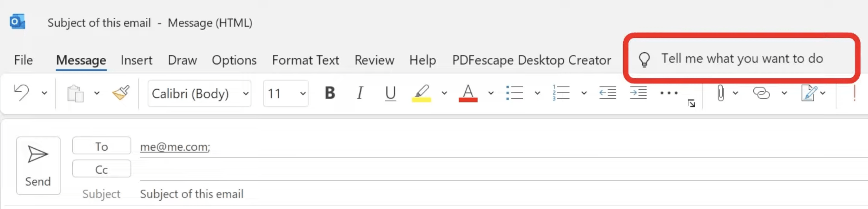Viewport: 868px width, 209px height.
Task: Switch to the Format Text tab
Action: click(306, 60)
